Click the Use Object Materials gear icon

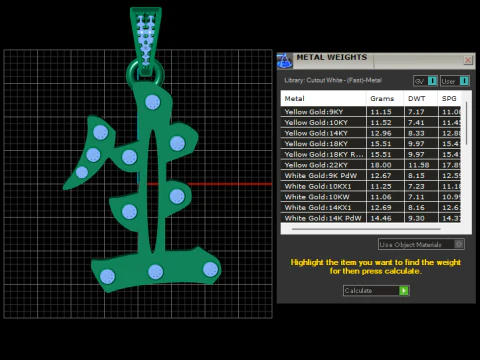point(459,244)
